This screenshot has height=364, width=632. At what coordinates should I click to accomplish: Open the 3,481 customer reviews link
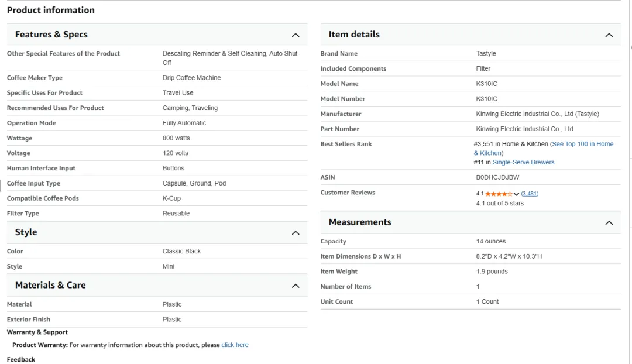coord(529,194)
